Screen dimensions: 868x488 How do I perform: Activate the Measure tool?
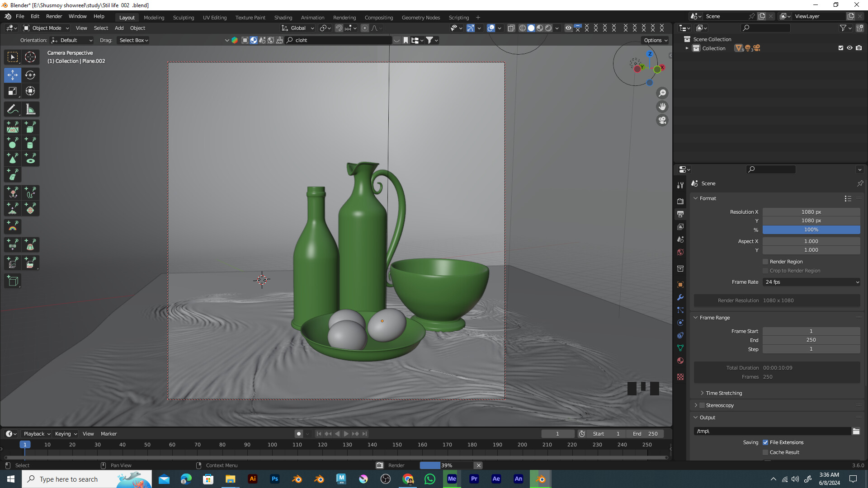[x=30, y=109]
